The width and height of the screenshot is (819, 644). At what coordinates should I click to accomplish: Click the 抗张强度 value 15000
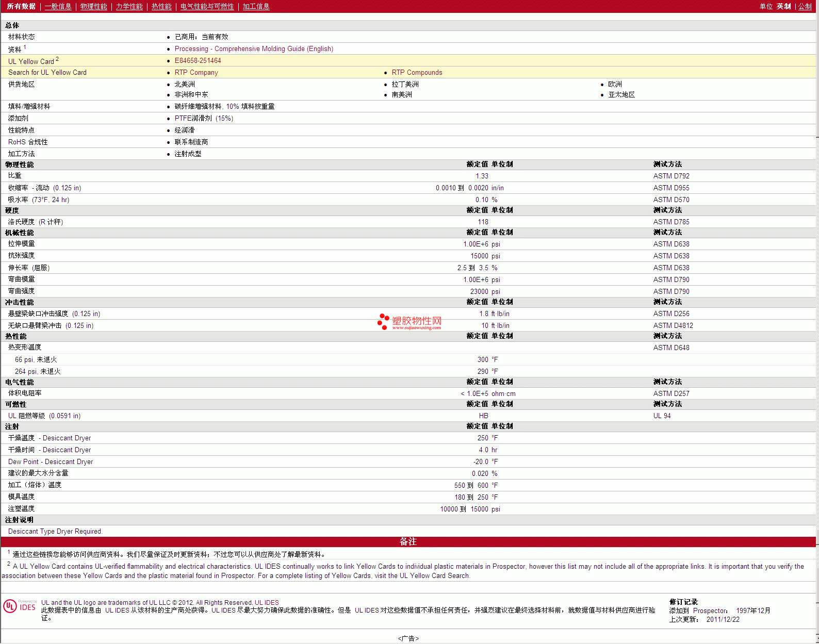point(479,256)
